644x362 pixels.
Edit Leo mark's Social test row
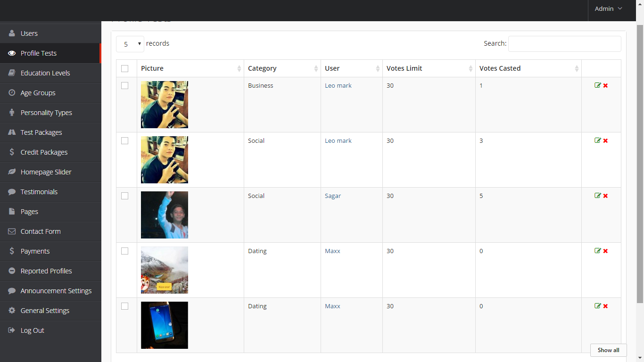[598, 140]
